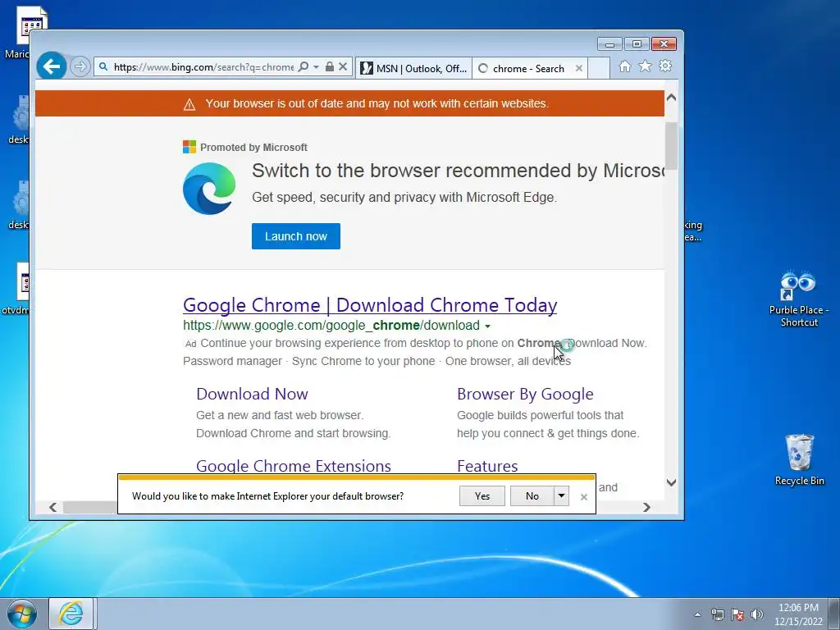Select the Purble Place shortcut on desktop

[799, 299]
